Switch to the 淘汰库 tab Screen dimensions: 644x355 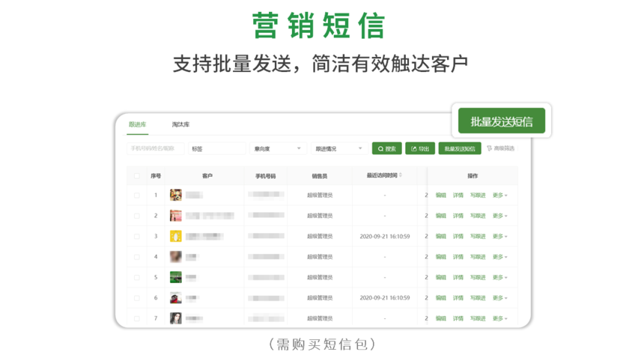[180, 124]
